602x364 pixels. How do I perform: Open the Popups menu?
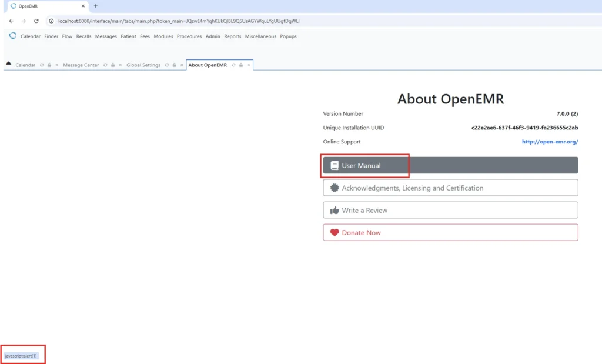point(288,36)
